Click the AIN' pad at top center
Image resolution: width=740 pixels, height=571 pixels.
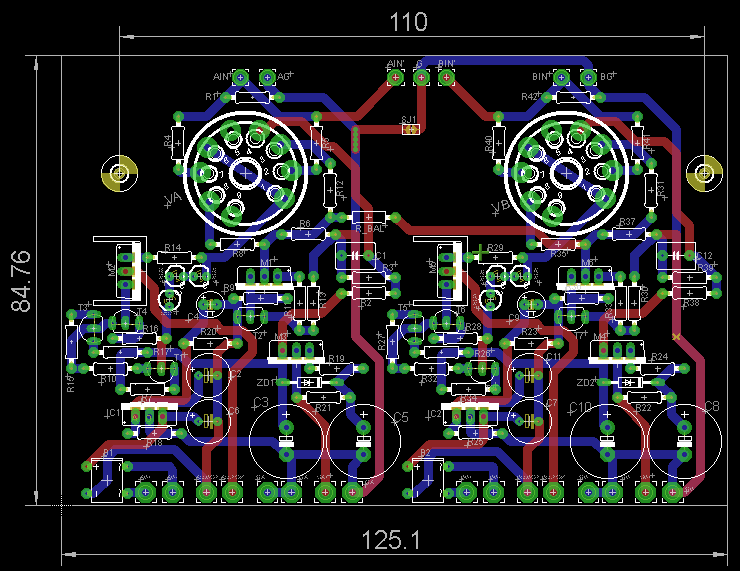point(395,77)
